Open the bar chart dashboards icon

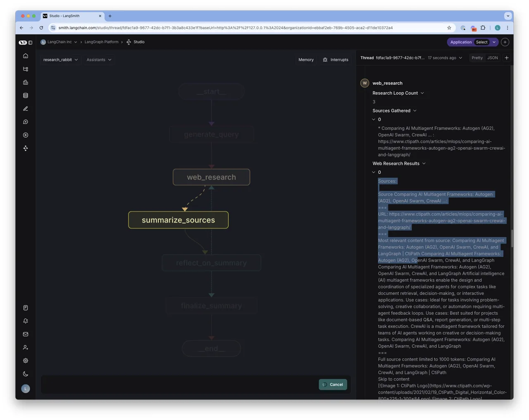click(x=26, y=82)
